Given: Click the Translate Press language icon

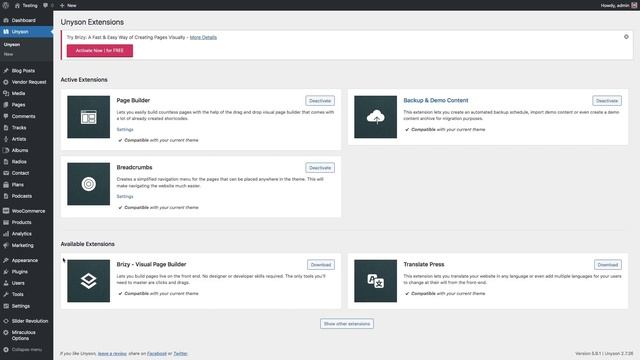Looking at the screenshot, I should (x=376, y=281).
